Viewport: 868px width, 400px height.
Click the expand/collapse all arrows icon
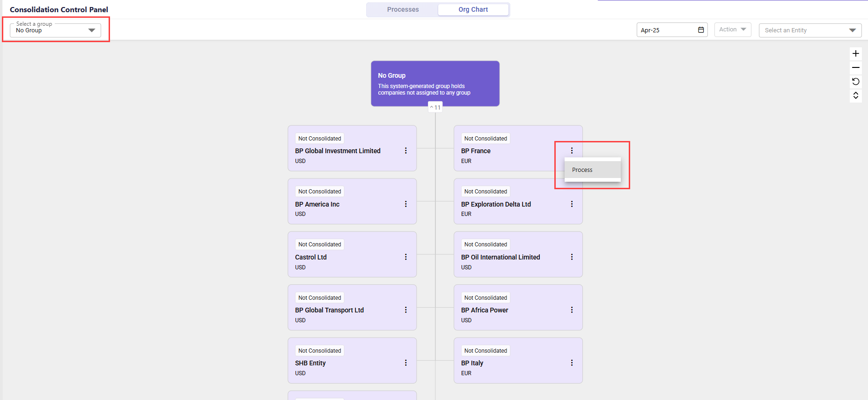coord(855,96)
